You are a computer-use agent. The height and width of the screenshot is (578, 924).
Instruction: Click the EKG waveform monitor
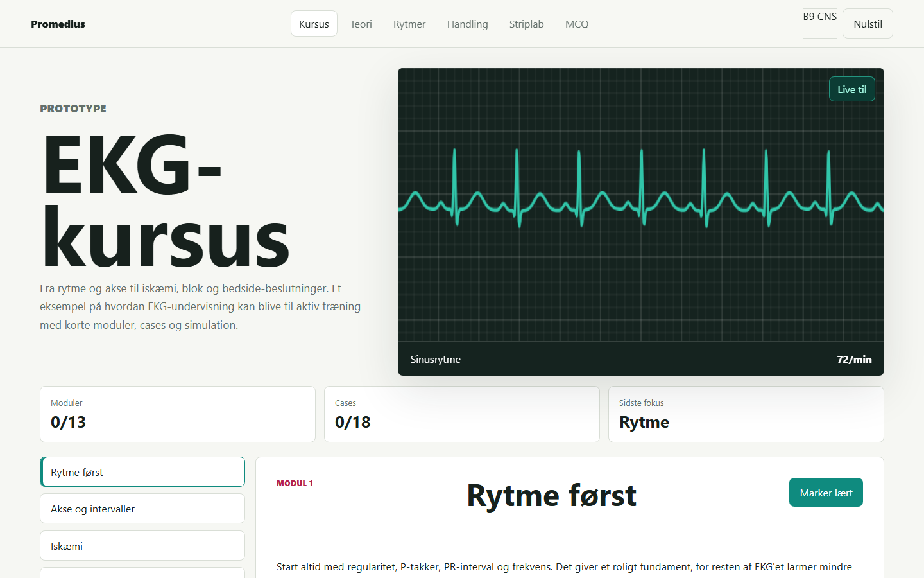[641, 205]
